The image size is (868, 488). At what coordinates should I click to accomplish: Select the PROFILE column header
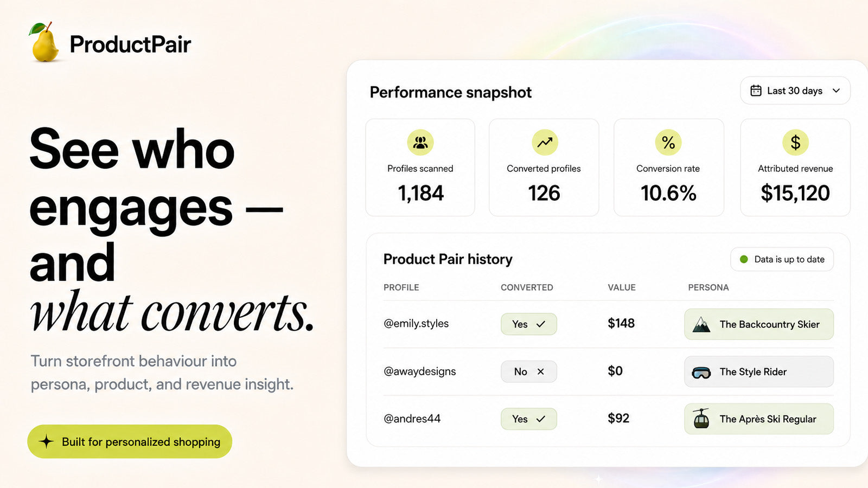click(x=401, y=287)
